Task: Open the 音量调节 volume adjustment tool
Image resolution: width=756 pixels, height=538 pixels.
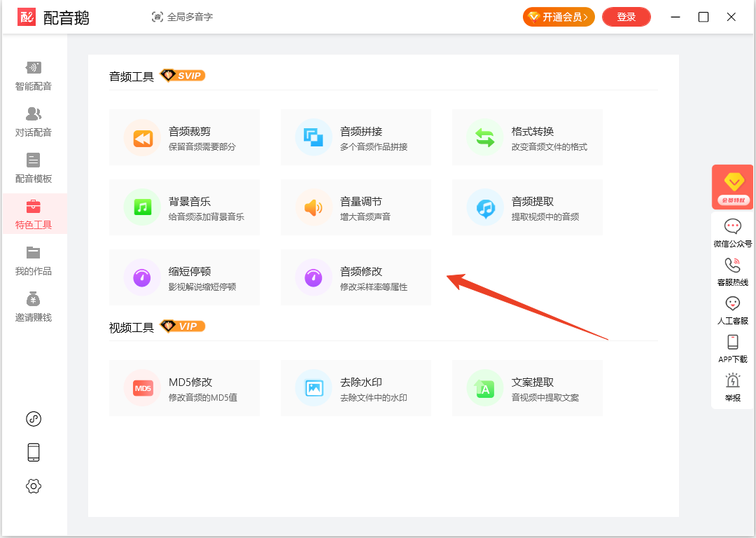Action: pyautogui.click(x=356, y=207)
